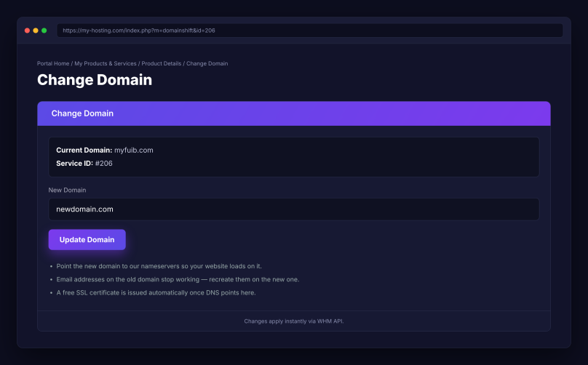Click the 'Changes apply instantly via WHM API' footer
Screen dimensions: 588x365
click(293, 321)
